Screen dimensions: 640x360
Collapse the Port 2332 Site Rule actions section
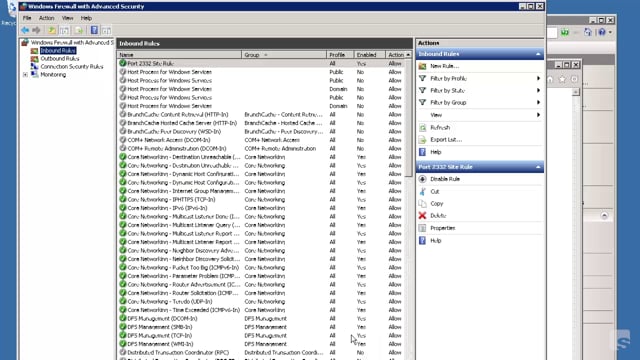[538, 167]
